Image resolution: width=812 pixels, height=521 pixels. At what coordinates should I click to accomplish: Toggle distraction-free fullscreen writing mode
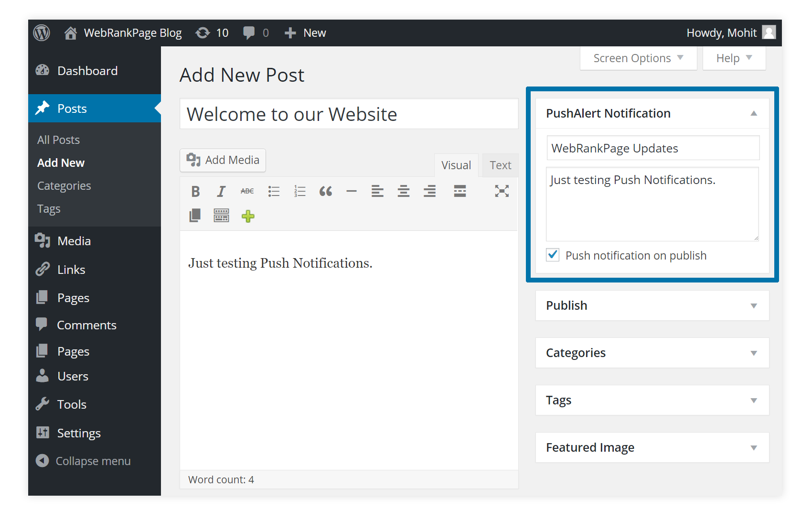[x=502, y=191]
